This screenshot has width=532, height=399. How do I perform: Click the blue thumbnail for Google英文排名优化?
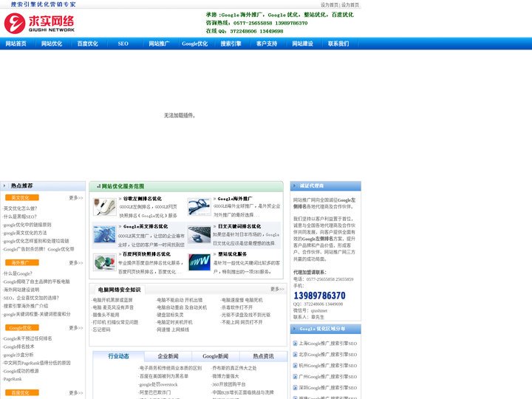(104, 234)
